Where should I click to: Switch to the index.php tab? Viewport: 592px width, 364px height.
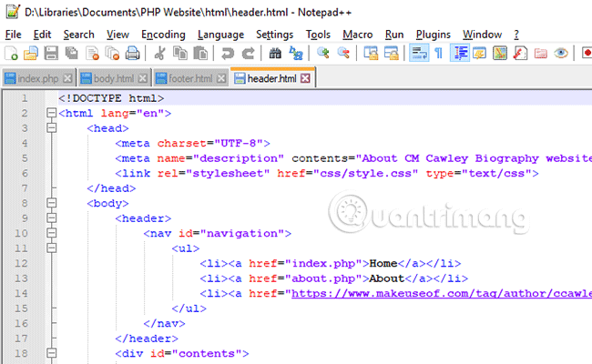coord(38,78)
